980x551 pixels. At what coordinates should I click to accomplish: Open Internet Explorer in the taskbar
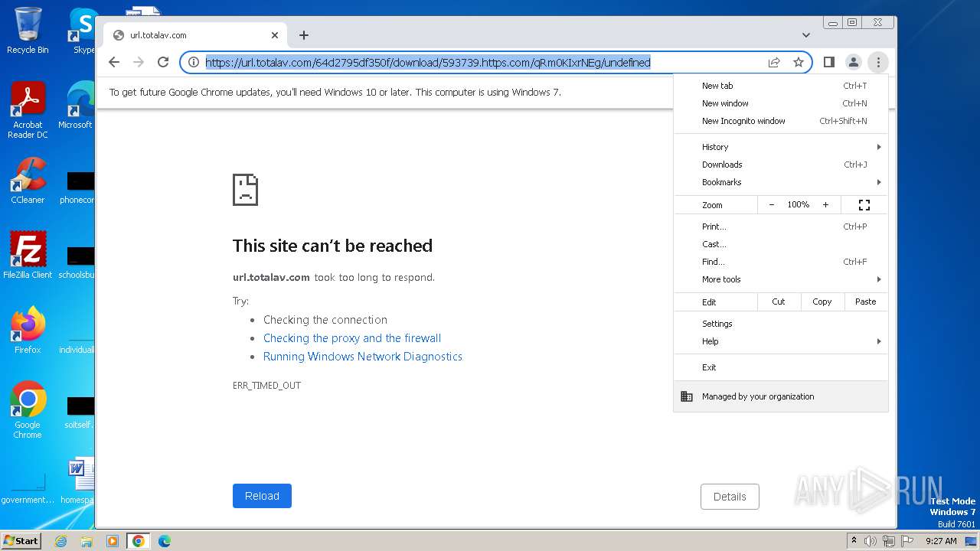click(x=60, y=541)
